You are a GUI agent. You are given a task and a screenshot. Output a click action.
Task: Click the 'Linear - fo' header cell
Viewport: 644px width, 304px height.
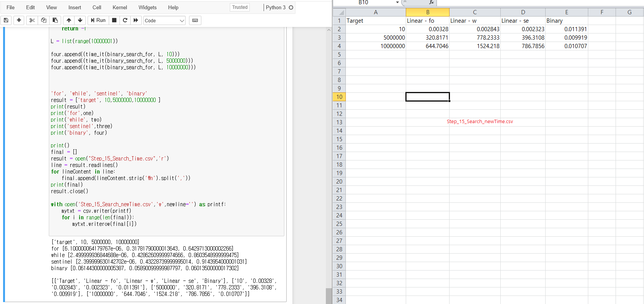(428, 21)
